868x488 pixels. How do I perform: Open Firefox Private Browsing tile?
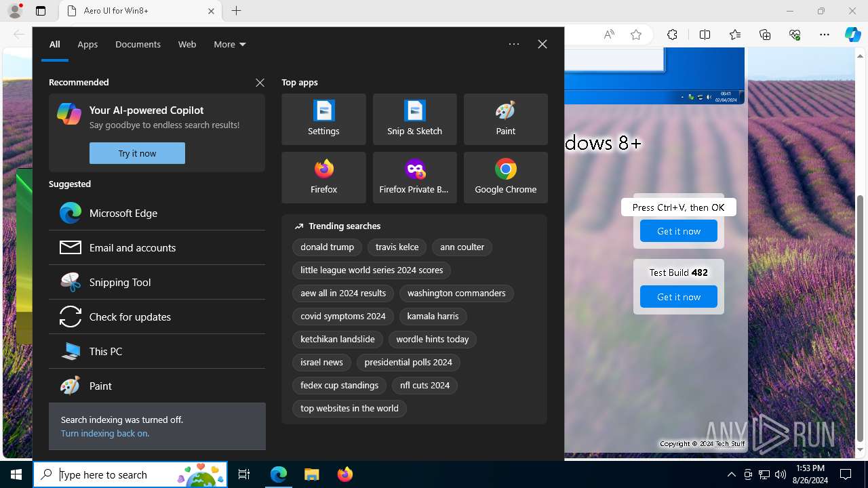click(414, 178)
